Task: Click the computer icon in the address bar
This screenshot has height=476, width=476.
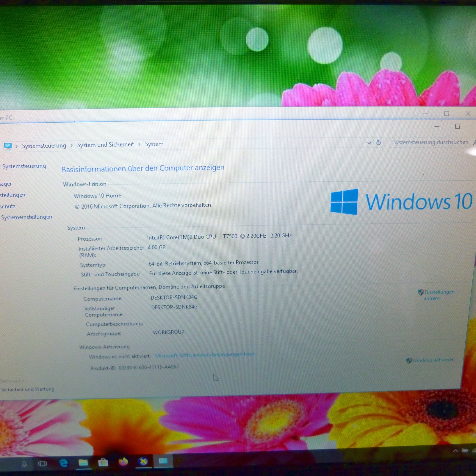Action: tap(8, 146)
